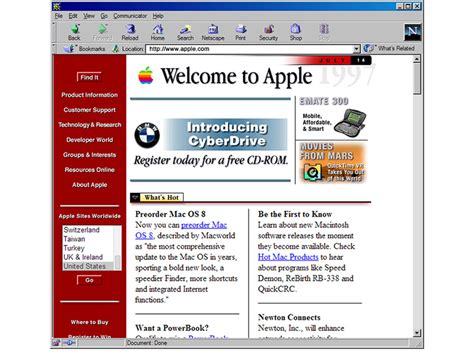The height and width of the screenshot is (362, 474).
Task: Open the View menu
Action: coord(89,16)
